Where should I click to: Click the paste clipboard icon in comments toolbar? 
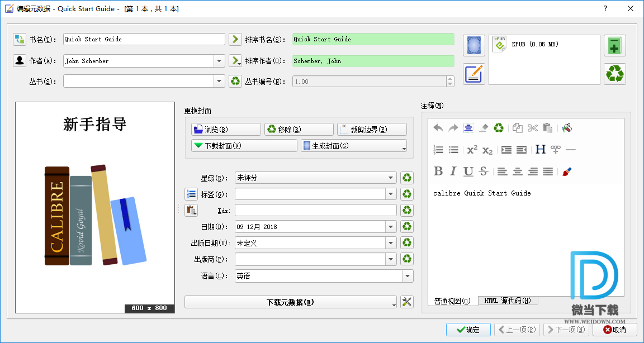tap(547, 128)
